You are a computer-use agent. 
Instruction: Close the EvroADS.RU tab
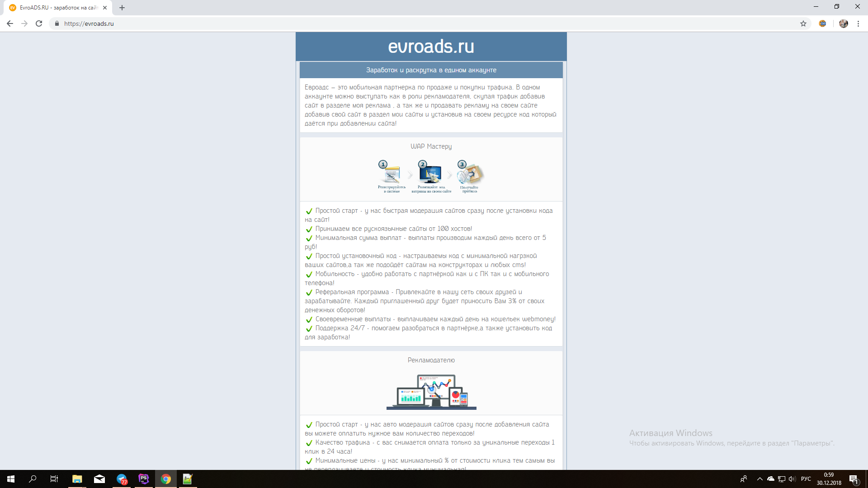point(105,8)
